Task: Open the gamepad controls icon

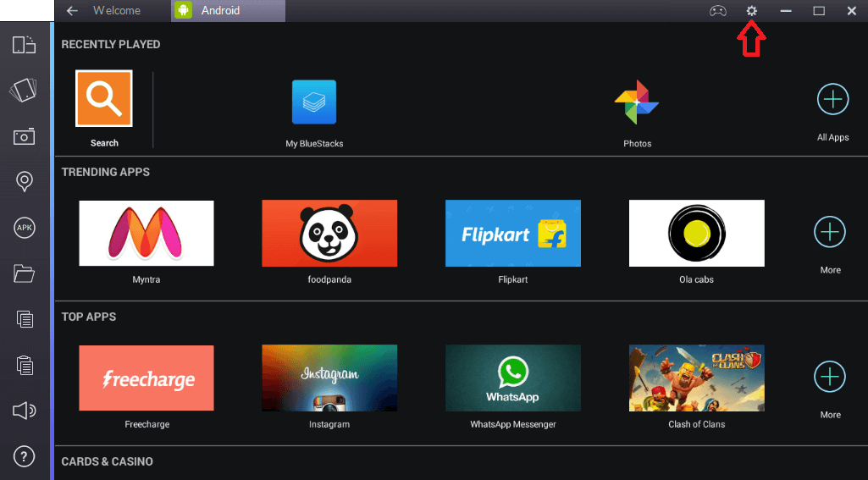Action: [x=718, y=10]
